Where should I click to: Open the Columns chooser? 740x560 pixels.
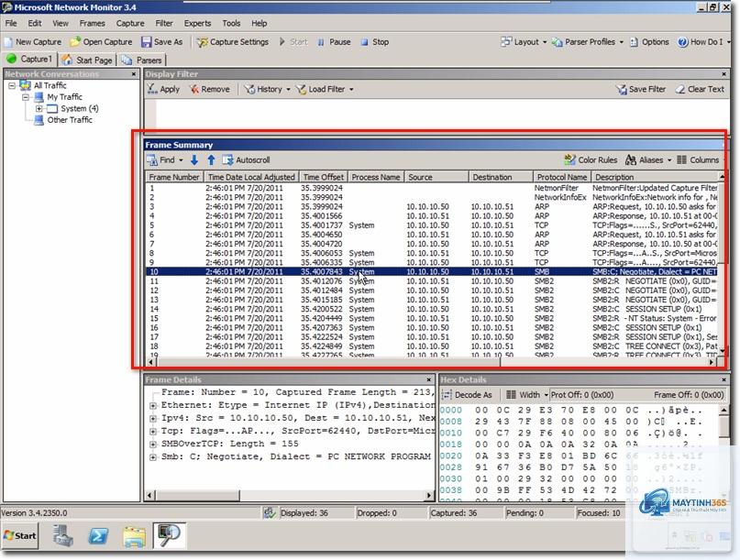pos(698,160)
